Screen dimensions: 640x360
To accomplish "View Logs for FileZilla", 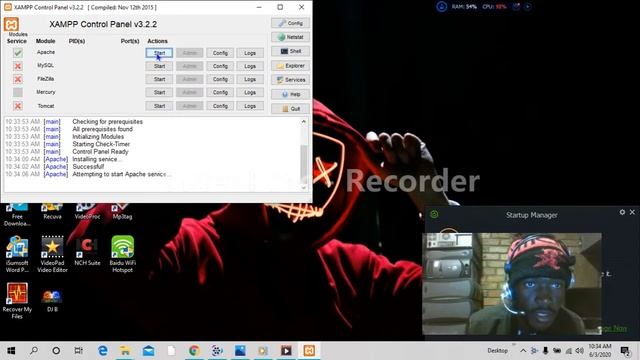I will coord(250,79).
